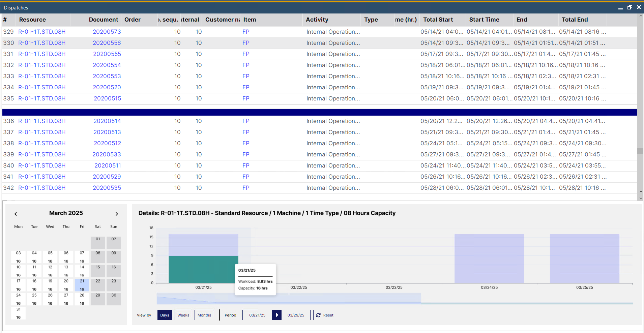The width and height of the screenshot is (644, 333).
Task: Select March 21 in the calendar
Action: click(82, 285)
